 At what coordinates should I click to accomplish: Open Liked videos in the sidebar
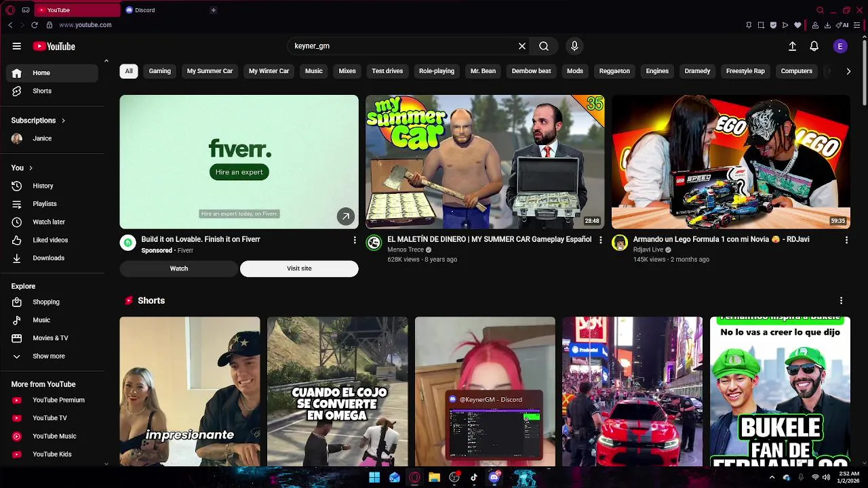[x=52, y=240]
